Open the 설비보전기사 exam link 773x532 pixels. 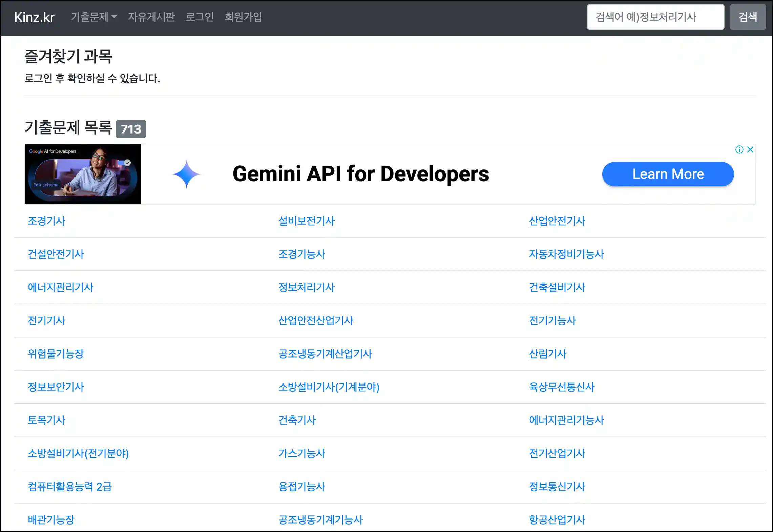coord(307,221)
